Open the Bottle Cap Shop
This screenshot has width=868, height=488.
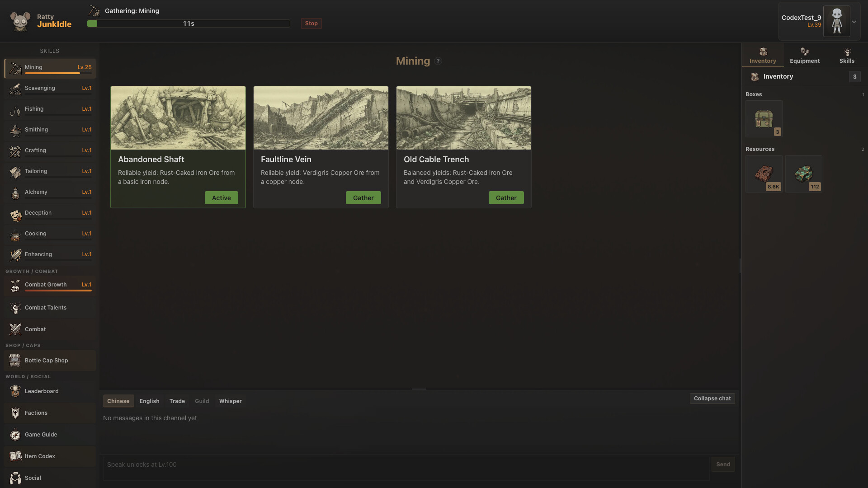tap(50, 361)
